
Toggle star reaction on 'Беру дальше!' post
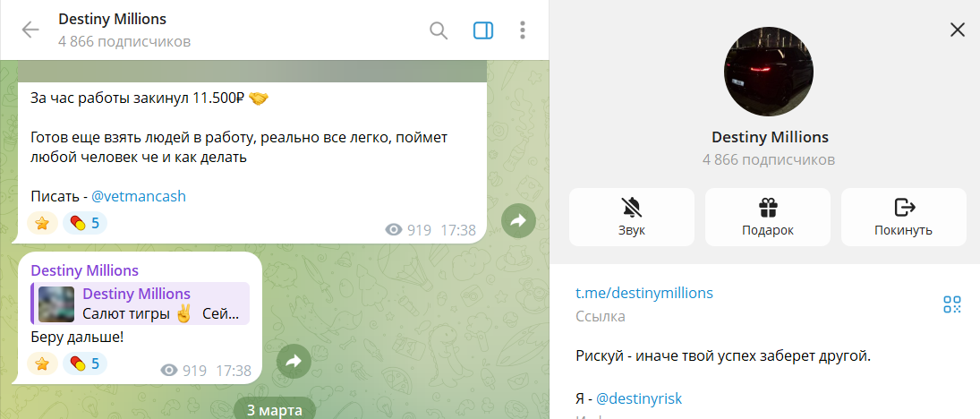(42, 363)
